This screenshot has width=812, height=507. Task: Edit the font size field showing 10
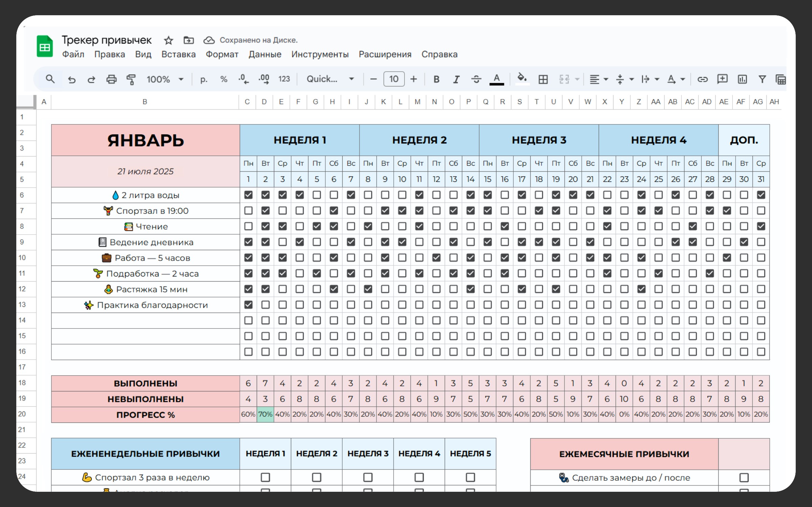point(394,79)
